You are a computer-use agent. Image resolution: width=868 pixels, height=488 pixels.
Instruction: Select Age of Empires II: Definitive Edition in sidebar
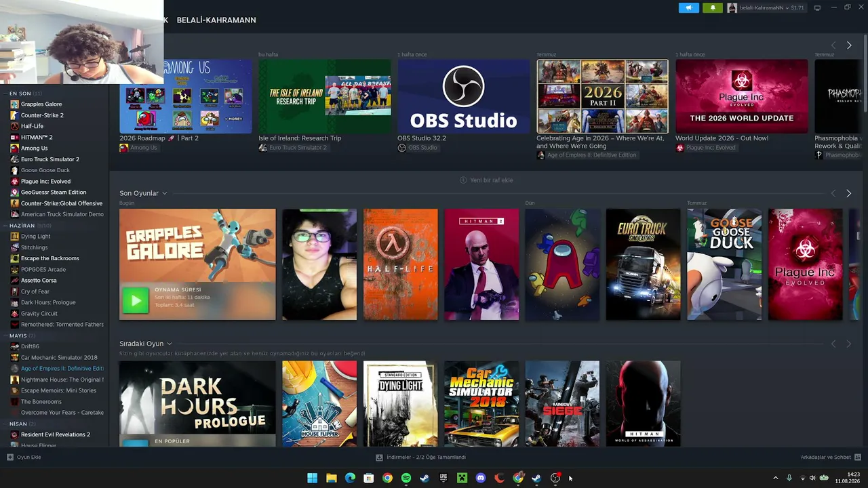(x=62, y=369)
